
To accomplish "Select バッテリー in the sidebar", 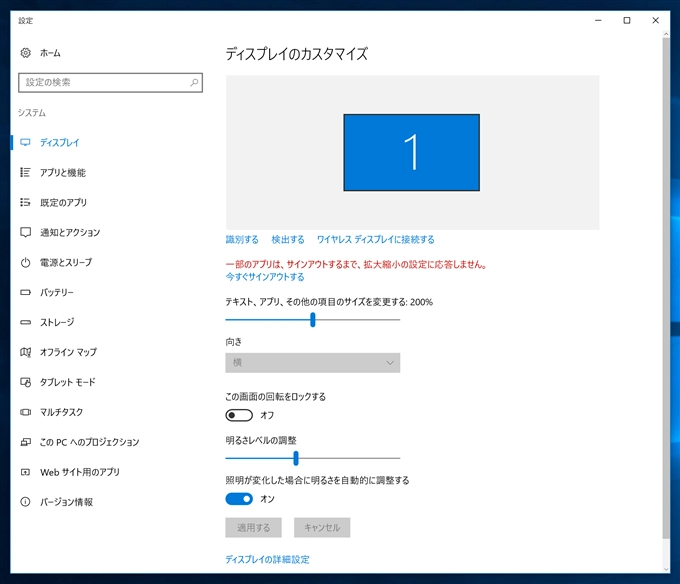I will 57,292.
